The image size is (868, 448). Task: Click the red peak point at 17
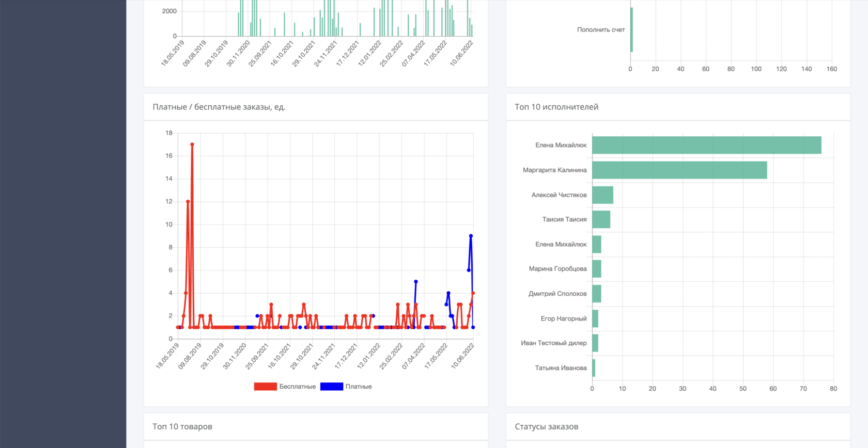point(192,145)
